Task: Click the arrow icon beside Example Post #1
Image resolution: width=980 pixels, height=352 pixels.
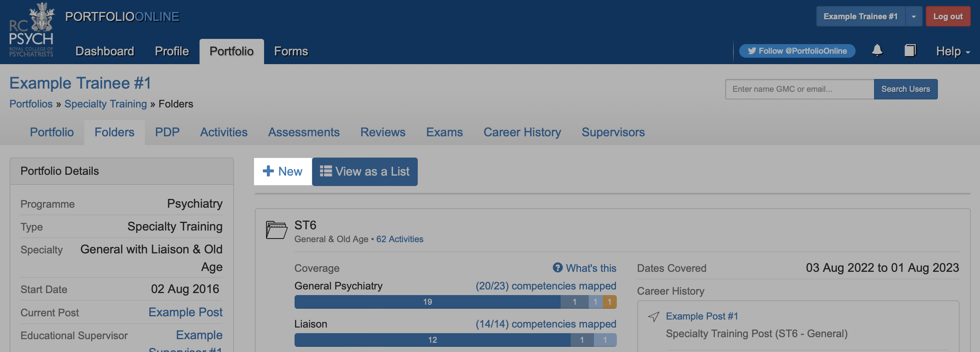Action: coord(654,317)
